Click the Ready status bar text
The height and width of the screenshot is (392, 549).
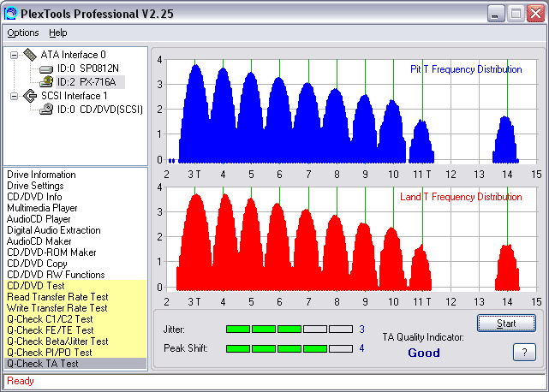pos(21,381)
